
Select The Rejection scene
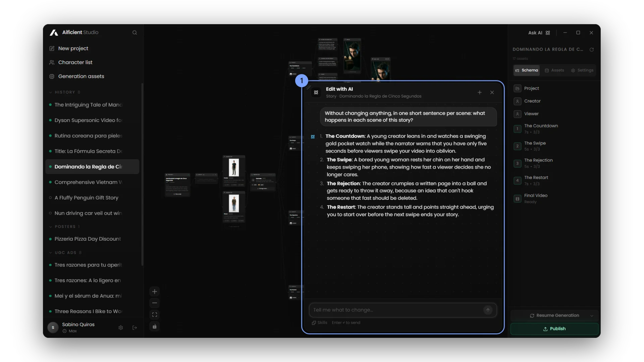(x=555, y=163)
